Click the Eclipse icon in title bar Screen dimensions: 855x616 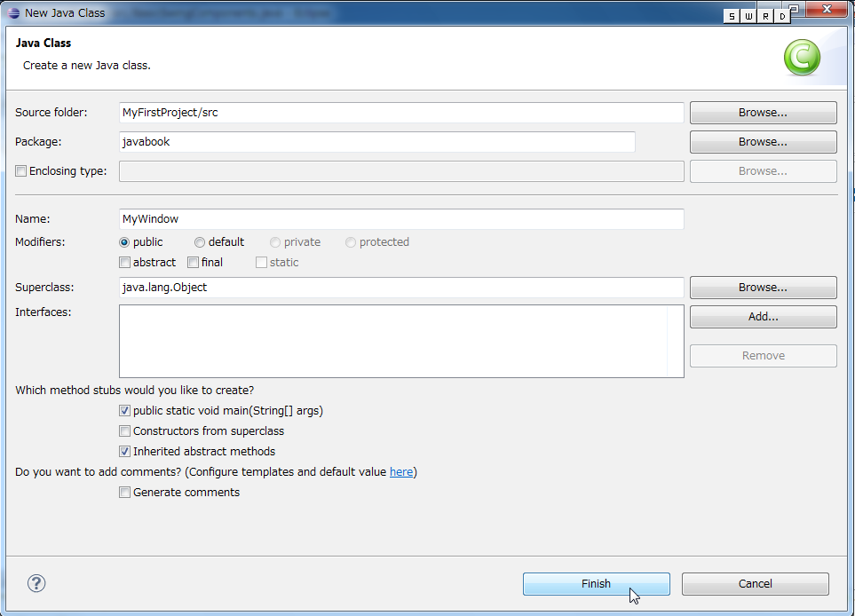[12, 12]
